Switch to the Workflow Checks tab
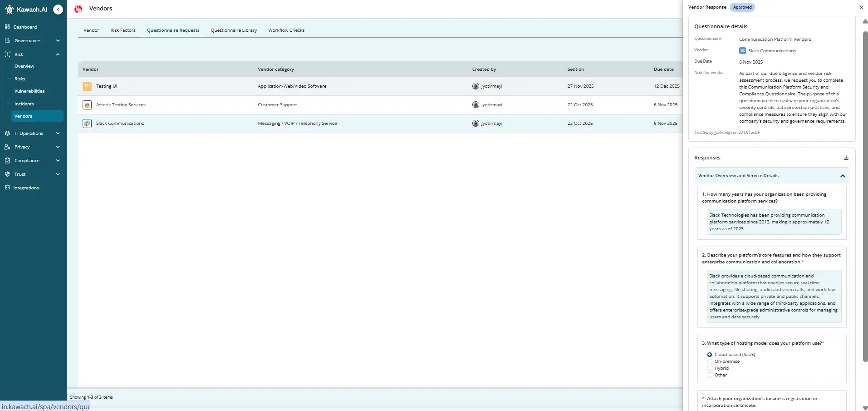The height and width of the screenshot is (411, 868). [x=286, y=30]
